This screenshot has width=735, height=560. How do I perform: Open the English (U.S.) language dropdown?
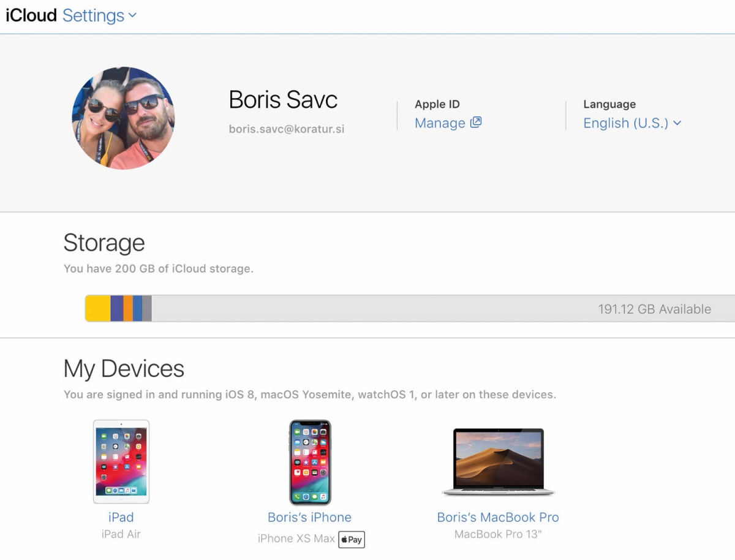pos(632,123)
